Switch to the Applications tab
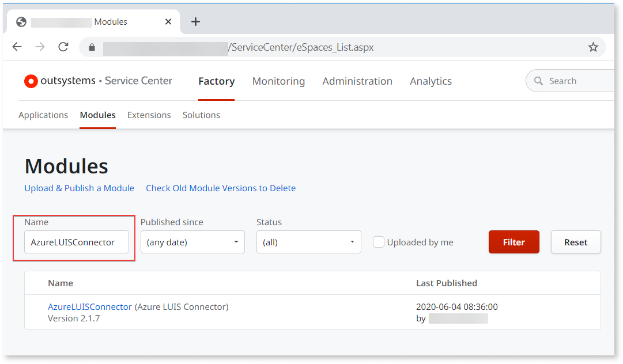 pyautogui.click(x=43, y=115)
